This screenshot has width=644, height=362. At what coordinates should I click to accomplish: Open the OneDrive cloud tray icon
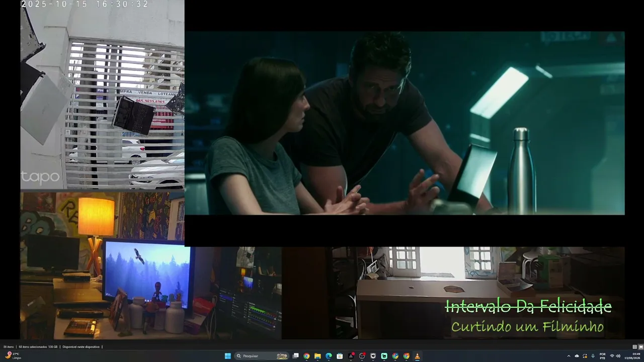pos(577,356)
